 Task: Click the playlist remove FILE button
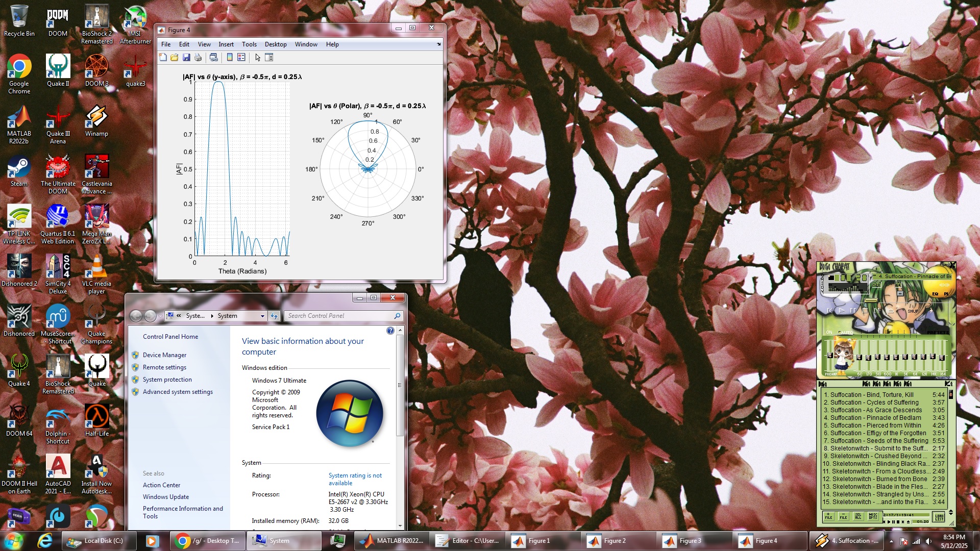pos(844,516)
